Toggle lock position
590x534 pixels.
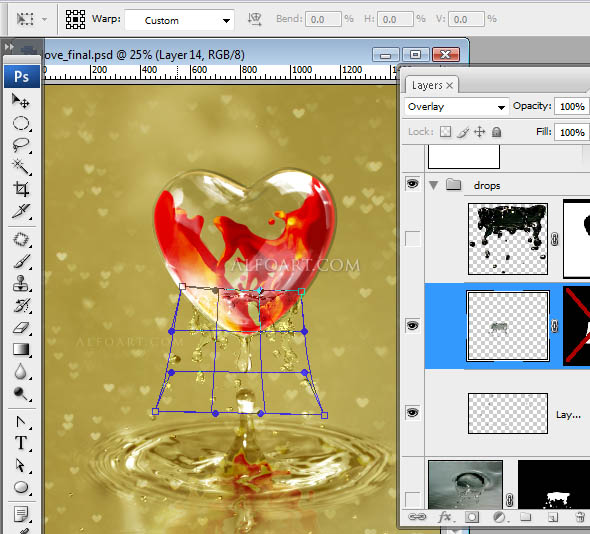(479, 132)
